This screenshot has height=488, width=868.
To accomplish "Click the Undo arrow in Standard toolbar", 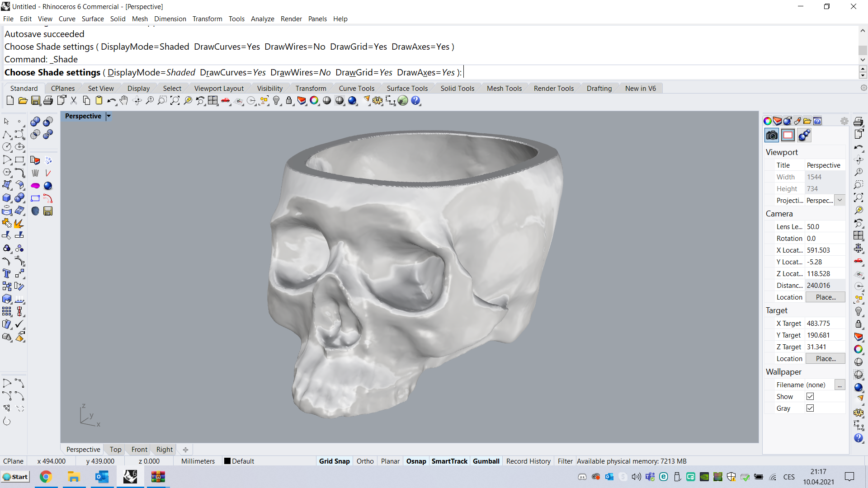I will pyautogui.click(x=111, y=101).
